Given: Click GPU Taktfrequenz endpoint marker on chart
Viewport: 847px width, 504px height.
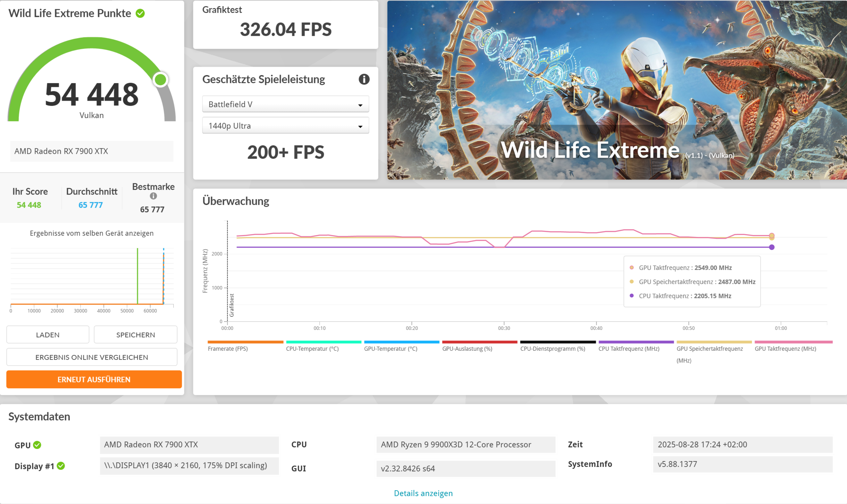Looking at the screenshot, I should (772, 235).
